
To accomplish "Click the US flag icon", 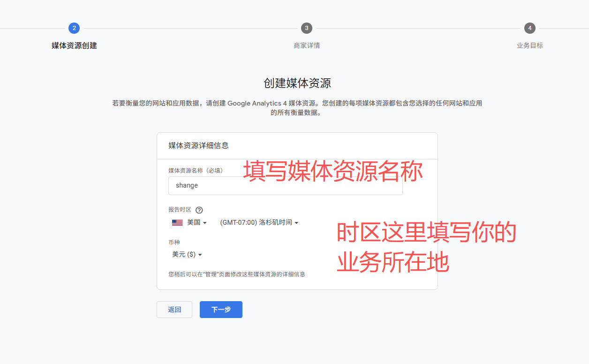I will tap(177, 222).
